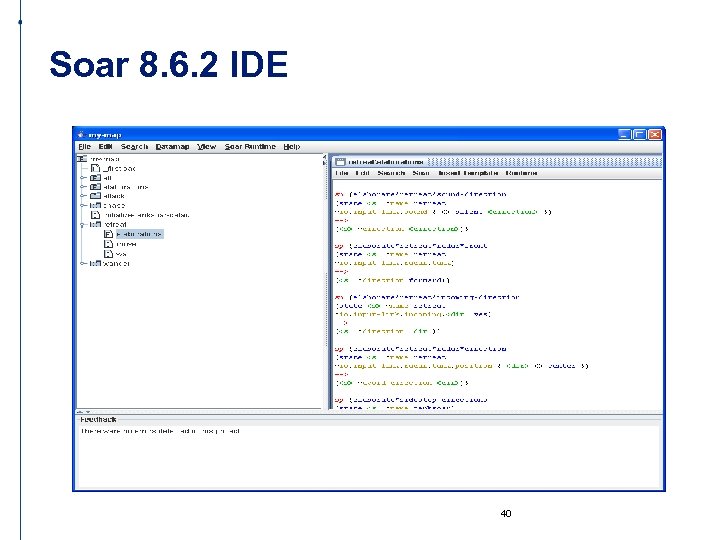The height and width of the screenshot is (540, 720).
Task: Click the application icon in title bar
Action: pos(81,135)
